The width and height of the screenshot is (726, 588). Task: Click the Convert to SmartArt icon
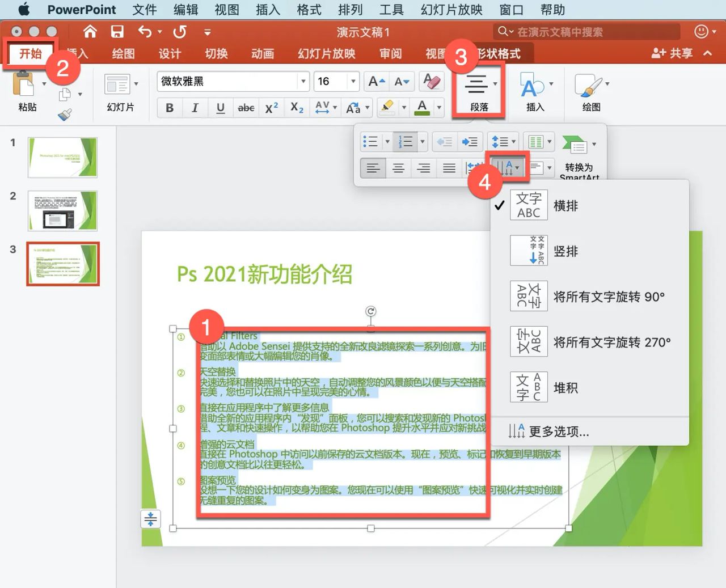[575, 145]
